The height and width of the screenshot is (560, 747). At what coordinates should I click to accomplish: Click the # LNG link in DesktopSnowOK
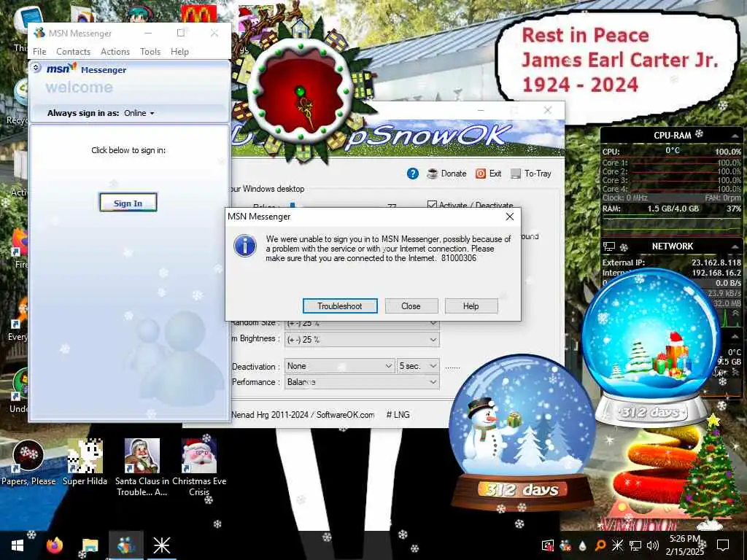[x=398, y=415]
